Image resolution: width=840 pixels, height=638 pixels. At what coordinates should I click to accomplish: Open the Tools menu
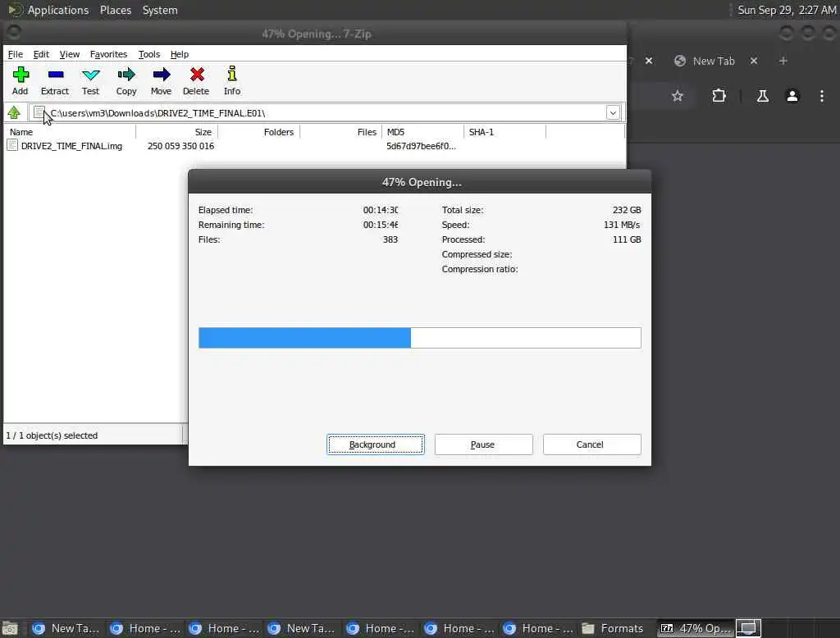click(x=149, y=54)
